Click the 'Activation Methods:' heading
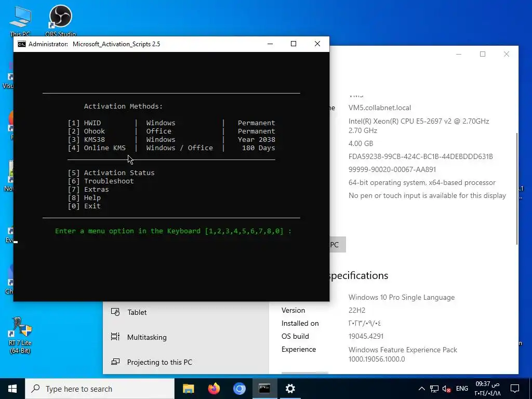This screenshot has width=532, height=399. click(124, 106)
